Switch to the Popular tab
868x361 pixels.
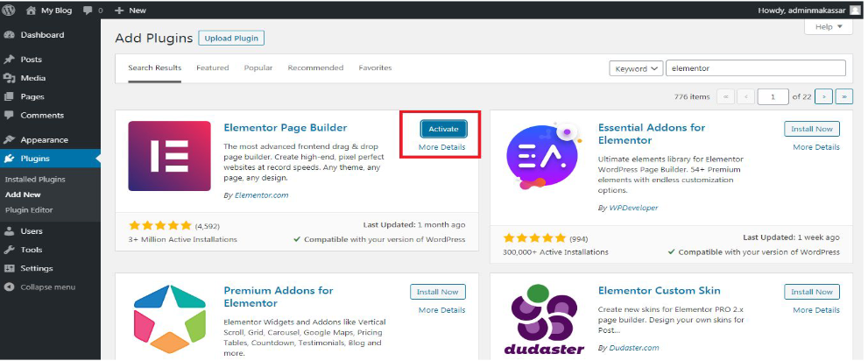coord(258,67)
